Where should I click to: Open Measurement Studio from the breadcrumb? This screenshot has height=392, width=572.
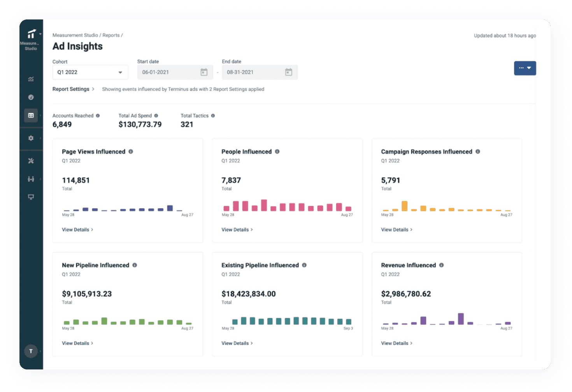coord(75,35)
